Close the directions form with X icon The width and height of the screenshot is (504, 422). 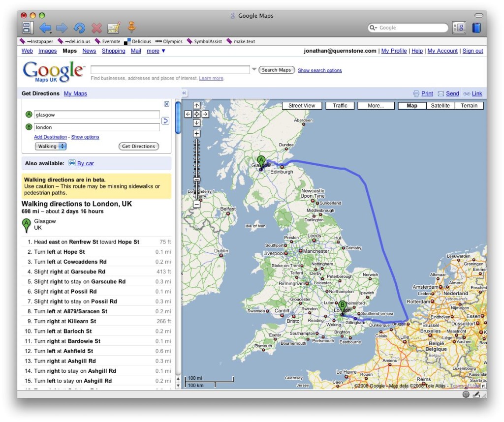[166, 104]
